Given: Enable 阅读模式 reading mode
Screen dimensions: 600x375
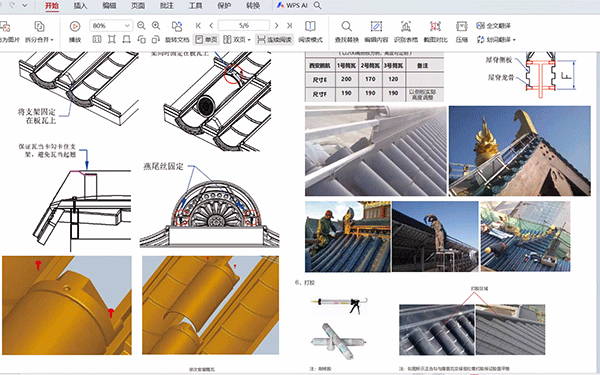Looking at the screenshot, I should (x=310, y=32).
